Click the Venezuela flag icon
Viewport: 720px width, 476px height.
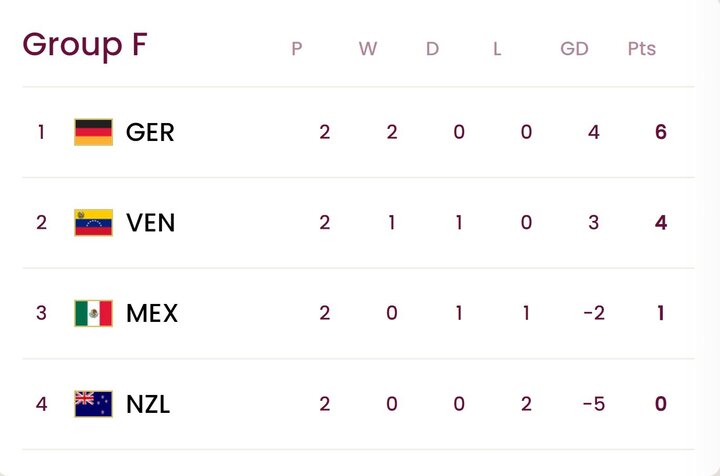(x=93, y=222)
